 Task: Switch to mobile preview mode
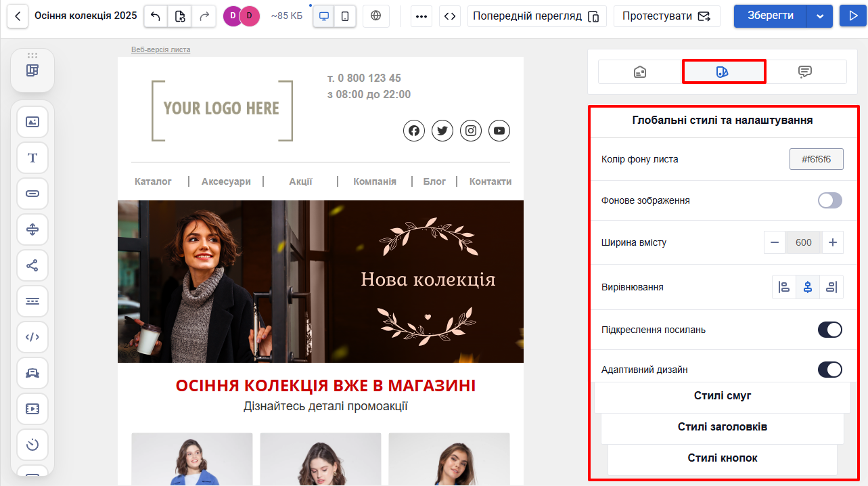pyautogui.click(x=345, y=16)
